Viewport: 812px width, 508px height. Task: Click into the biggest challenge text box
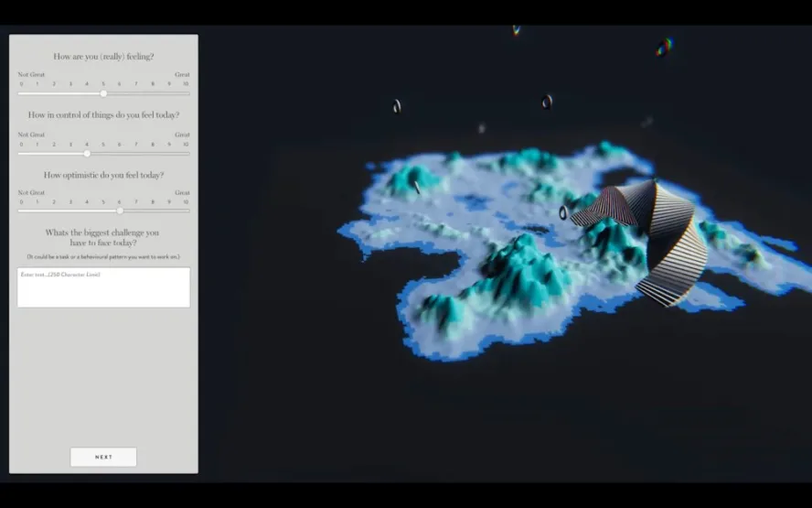coord(103,287)
